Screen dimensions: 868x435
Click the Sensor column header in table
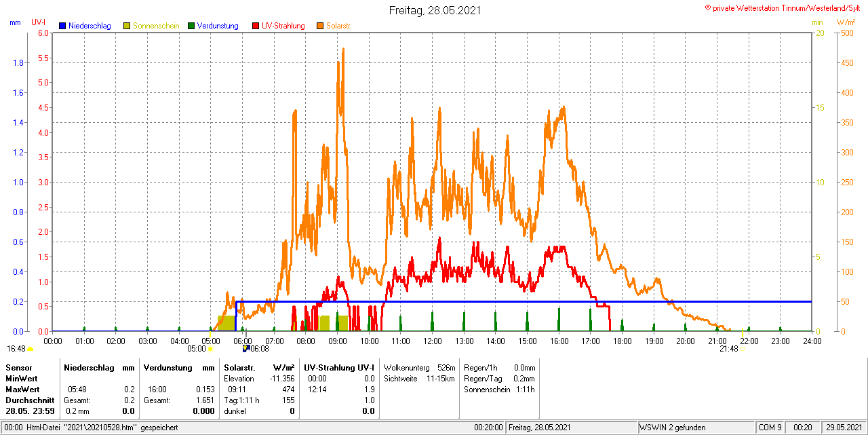pos(18,367)
